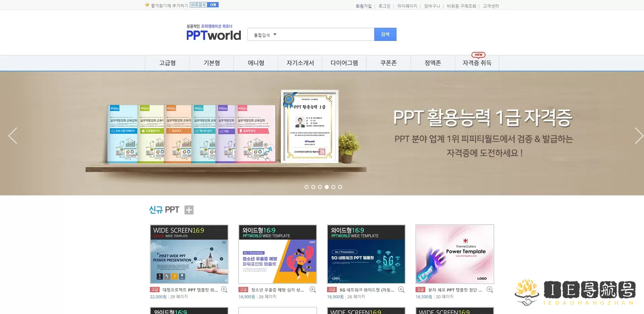Click 고급 badge on 청소년 우울증 item
This screenshot has height=314, width=644.
point(243,290)
